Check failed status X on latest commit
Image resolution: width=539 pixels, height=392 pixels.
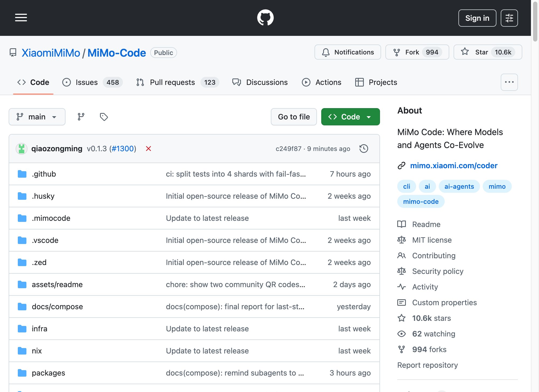(x=148, y=149)
